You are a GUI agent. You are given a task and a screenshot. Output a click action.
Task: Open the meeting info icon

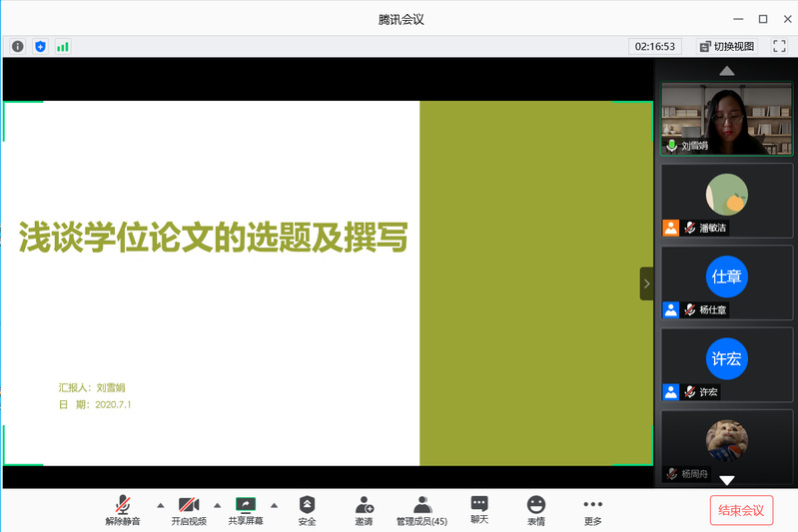[18, 46]
